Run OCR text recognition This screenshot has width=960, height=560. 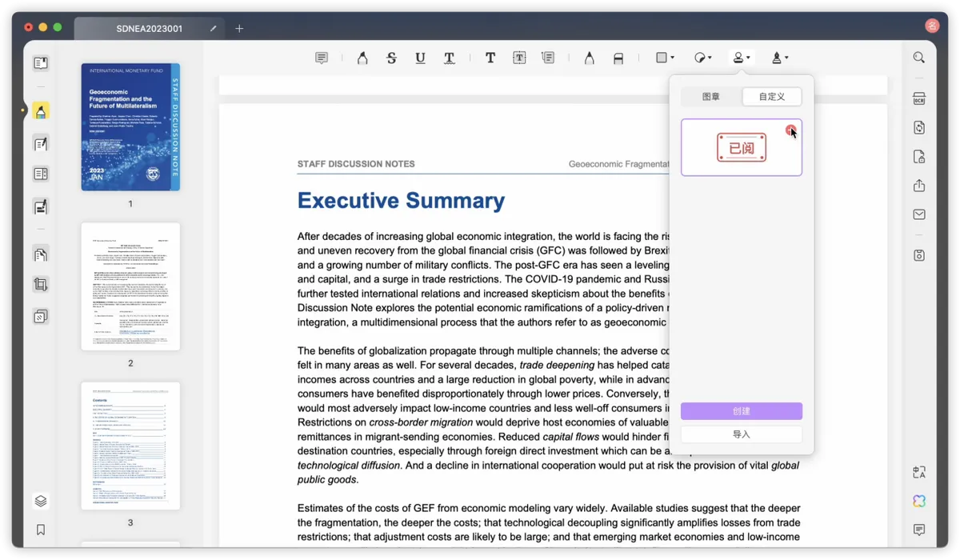click(x=919, y=99)
